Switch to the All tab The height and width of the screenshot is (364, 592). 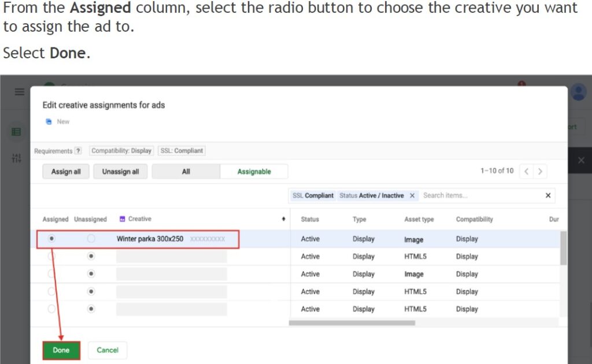[186, 171]
